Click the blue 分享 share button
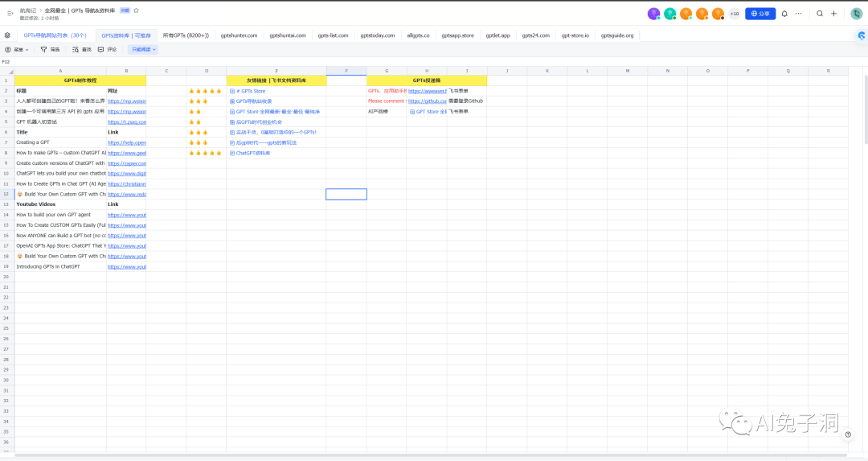 760,14
